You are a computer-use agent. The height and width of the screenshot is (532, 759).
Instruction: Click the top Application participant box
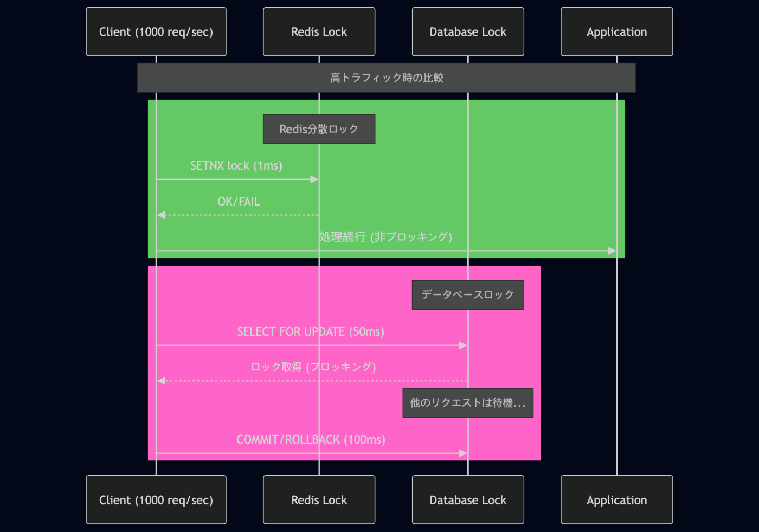pyautogui.click(x=616, y=31)
